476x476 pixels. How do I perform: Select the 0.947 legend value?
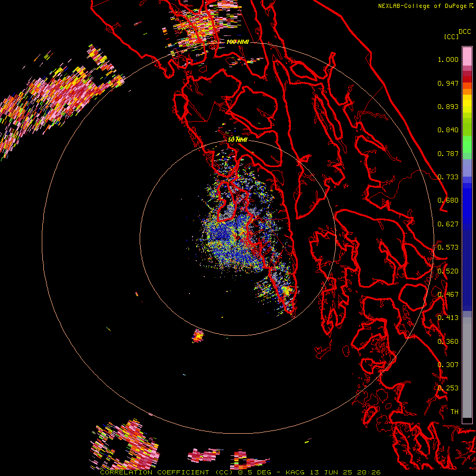pyautogui.click(x=448, y=83)
